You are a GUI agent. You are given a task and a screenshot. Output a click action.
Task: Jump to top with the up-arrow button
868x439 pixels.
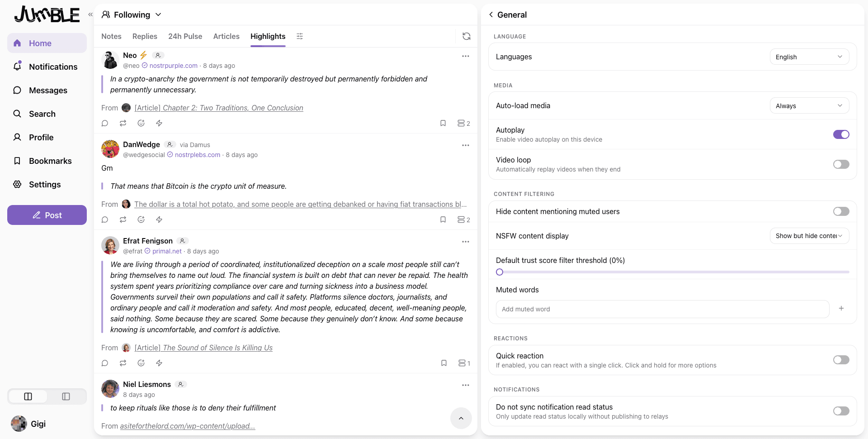(461, 418)
